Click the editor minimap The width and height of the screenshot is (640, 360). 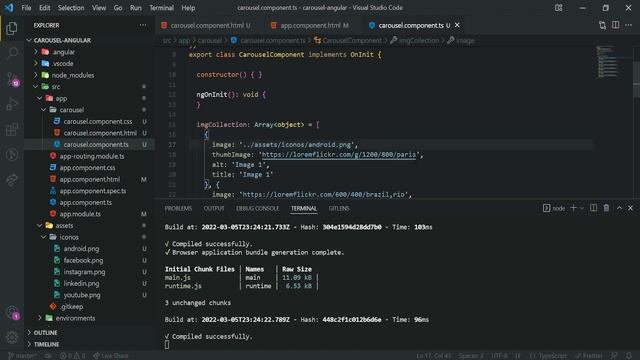click(608, 61)
